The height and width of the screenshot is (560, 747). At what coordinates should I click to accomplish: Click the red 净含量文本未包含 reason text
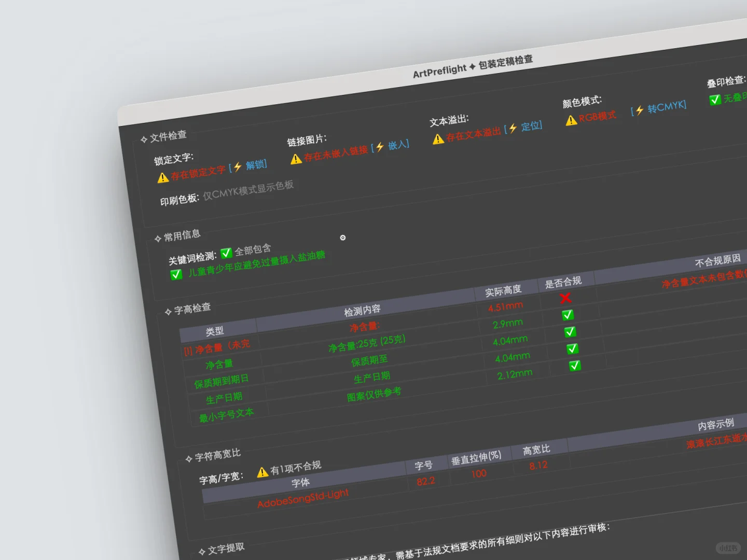pos(704,279)
